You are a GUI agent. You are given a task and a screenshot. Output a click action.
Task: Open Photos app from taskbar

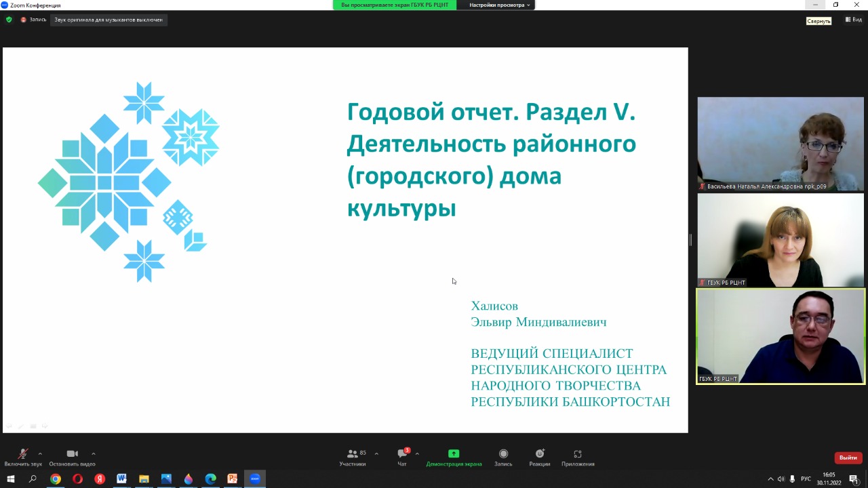click(166, 479)
